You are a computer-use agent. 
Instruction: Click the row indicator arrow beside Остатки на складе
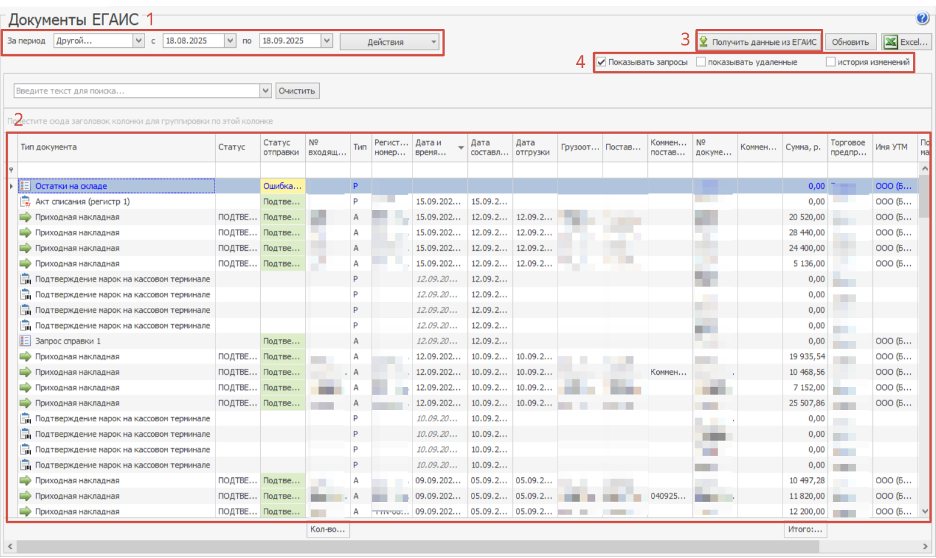[x=11, y=186]
